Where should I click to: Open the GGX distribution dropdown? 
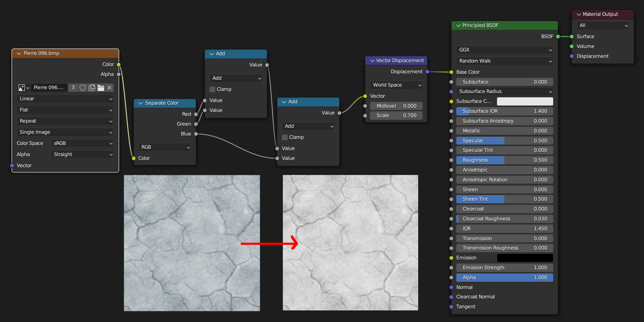(504, 50)
